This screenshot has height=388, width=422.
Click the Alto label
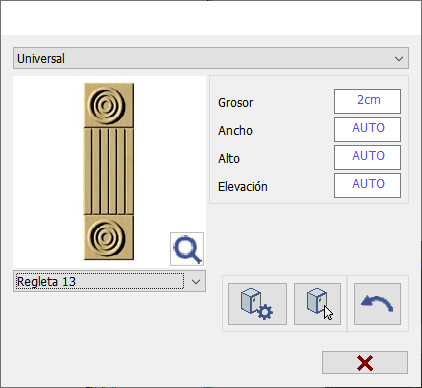229,159
